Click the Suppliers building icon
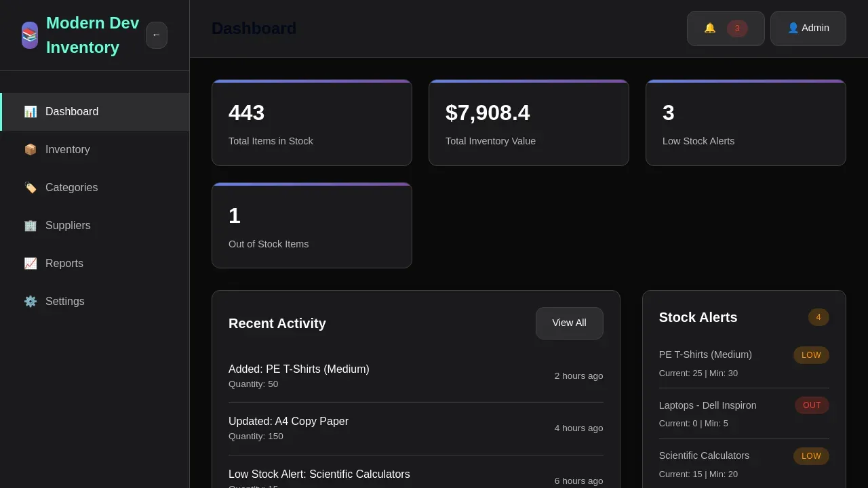 (x=31, y=226)
